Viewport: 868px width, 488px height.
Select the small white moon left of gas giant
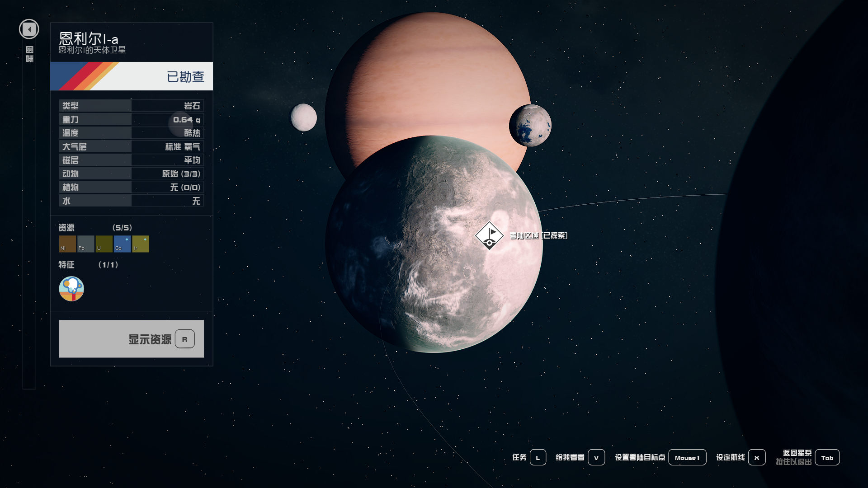[304, 117]
